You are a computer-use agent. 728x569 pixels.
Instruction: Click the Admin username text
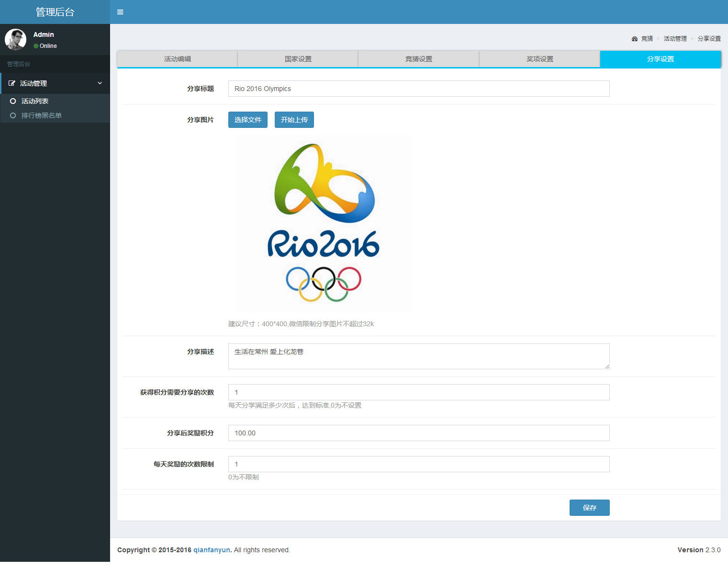click(x=44, y=34)
